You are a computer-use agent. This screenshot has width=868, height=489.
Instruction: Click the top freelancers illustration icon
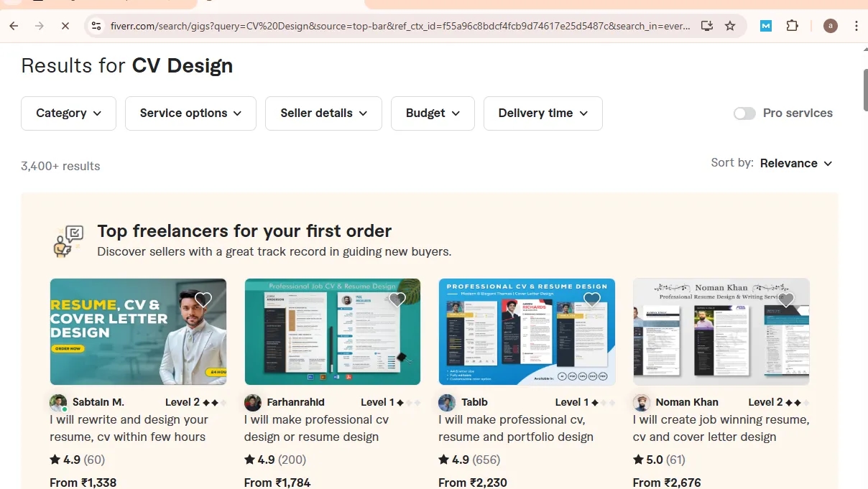(x=69, y=241)
